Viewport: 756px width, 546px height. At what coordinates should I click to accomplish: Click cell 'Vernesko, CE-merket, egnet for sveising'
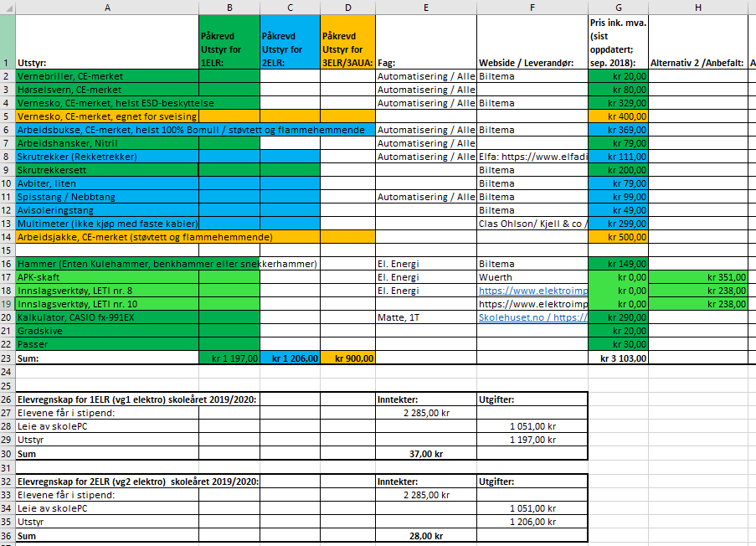coord(107,116)
